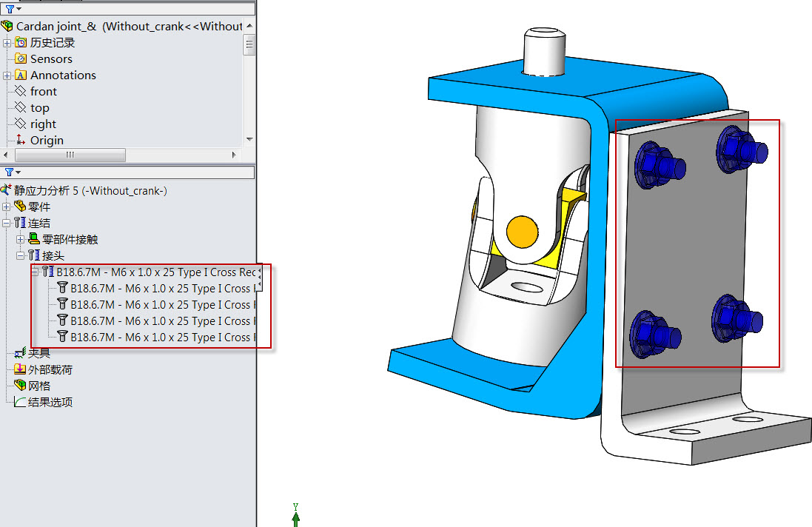Viewport: 812px width, 527px height.
Task: Collapse the 连结 connections node
Action: point(7,224)
